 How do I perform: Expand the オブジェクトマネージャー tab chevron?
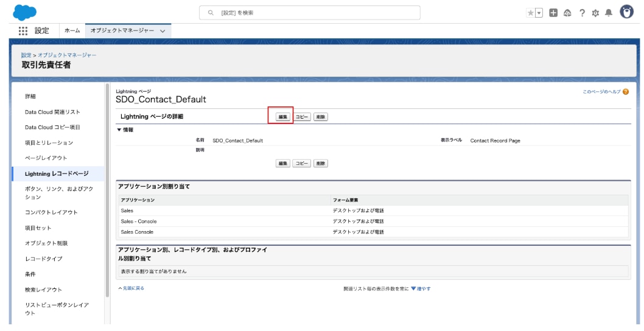(x=163, y=31)
